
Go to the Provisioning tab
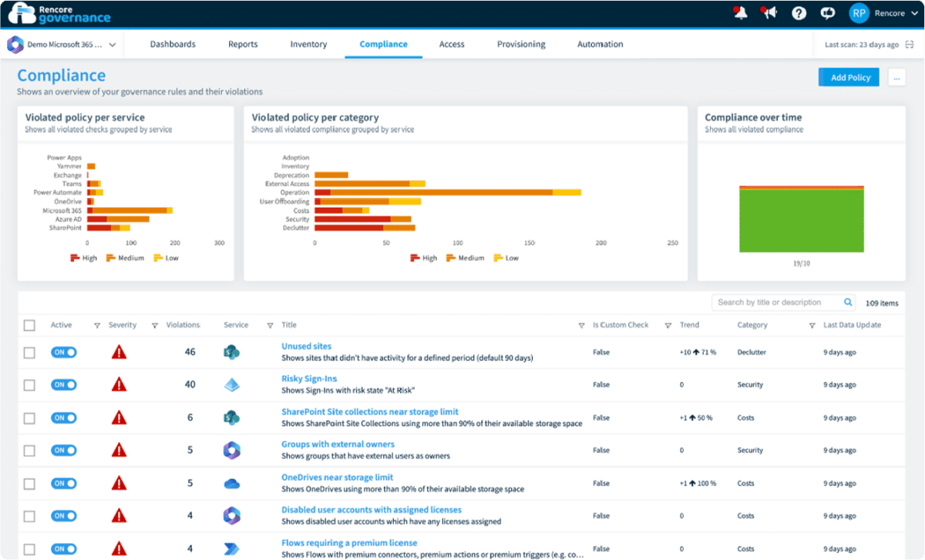(x=521, y=44)
